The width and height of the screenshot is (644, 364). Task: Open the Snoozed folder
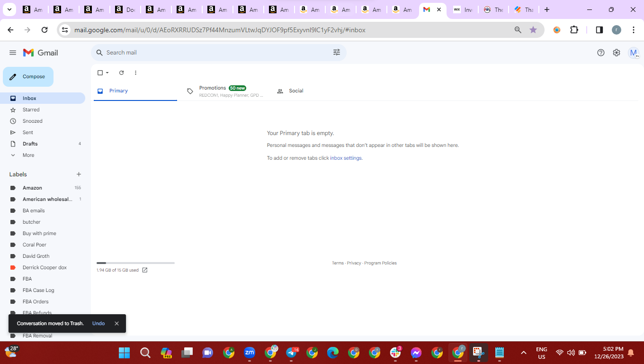click(43, 121)
